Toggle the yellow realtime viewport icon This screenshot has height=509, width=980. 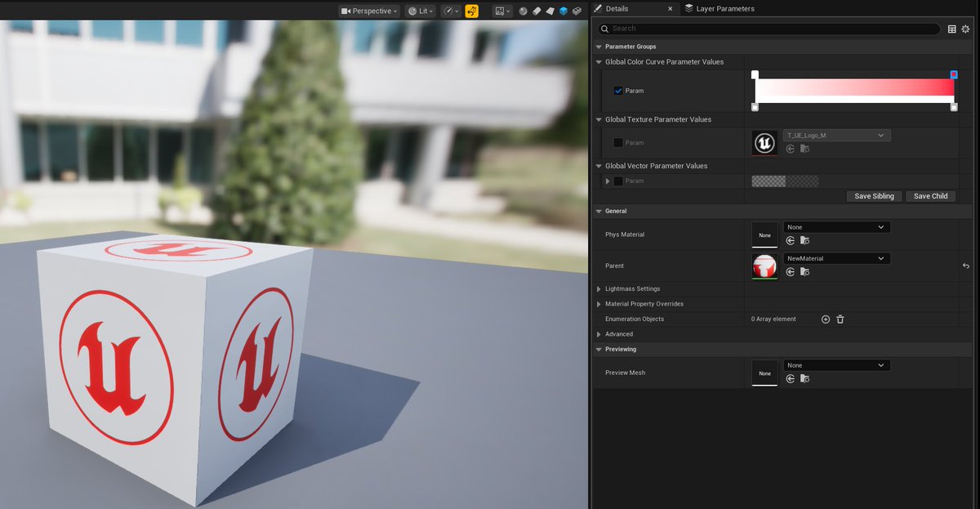tap(472, 11)
